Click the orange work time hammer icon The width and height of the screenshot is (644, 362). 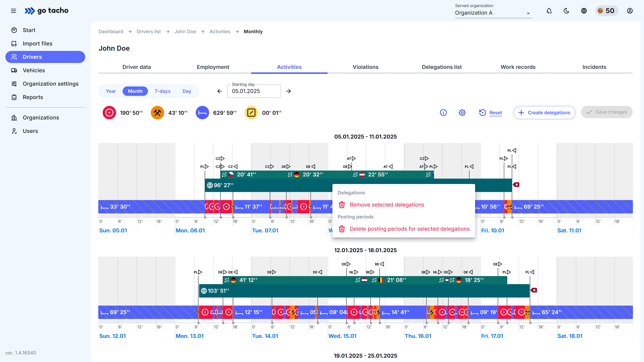(x=157, y=112)
